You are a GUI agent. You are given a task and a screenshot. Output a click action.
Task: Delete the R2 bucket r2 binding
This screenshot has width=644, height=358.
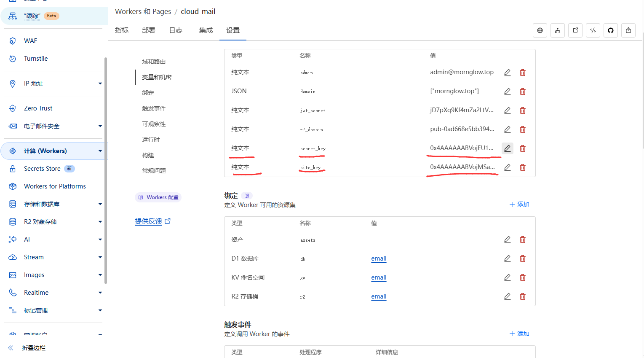click(523, 296)
